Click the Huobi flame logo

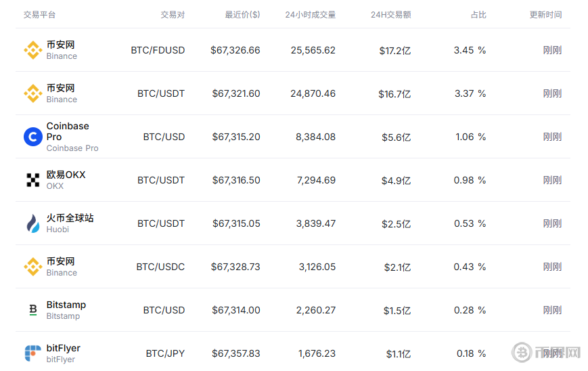33,223
